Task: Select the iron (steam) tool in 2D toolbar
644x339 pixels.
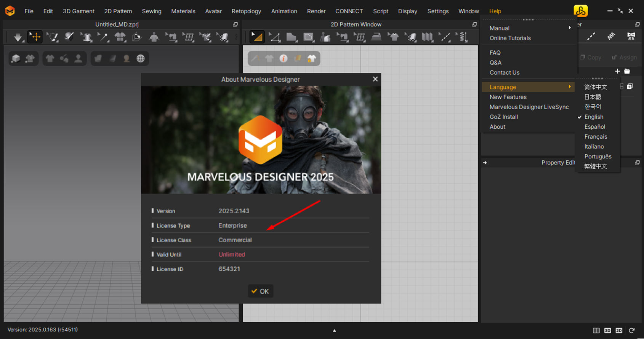Action: point(376,37)
